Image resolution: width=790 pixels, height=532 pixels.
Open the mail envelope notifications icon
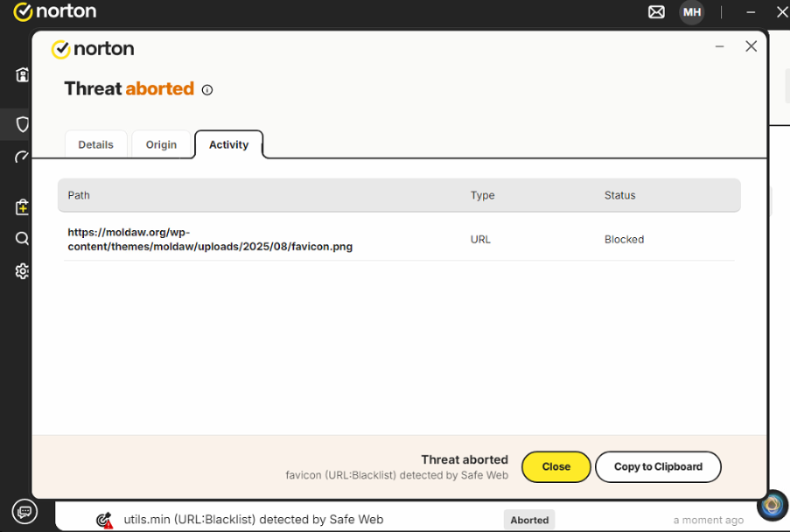pyautogui.click(x=656, y=11)
